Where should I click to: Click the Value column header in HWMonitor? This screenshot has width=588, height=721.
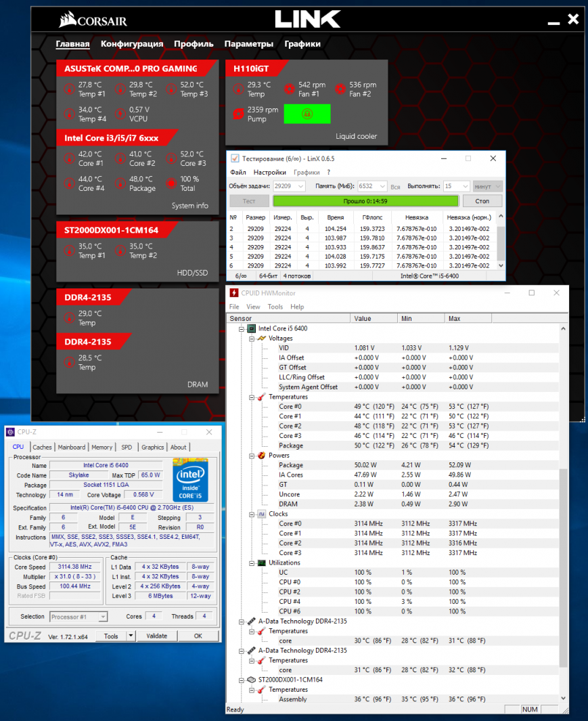(374, 318)
